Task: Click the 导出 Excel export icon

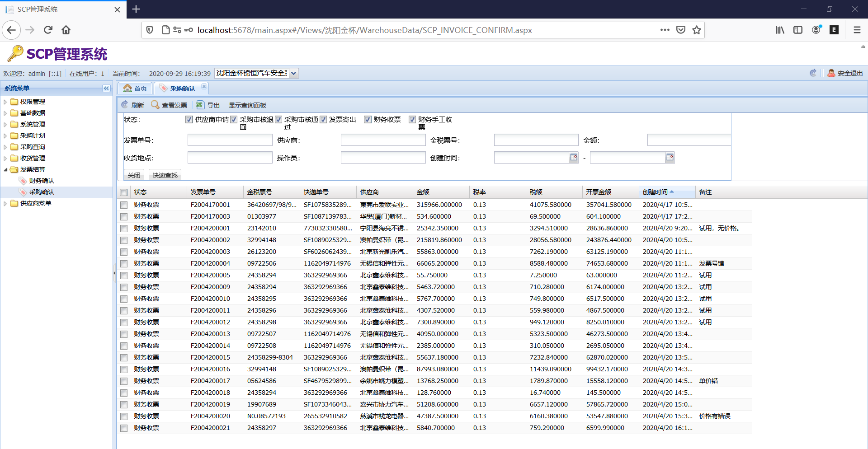Action: (x=200, y=105)
